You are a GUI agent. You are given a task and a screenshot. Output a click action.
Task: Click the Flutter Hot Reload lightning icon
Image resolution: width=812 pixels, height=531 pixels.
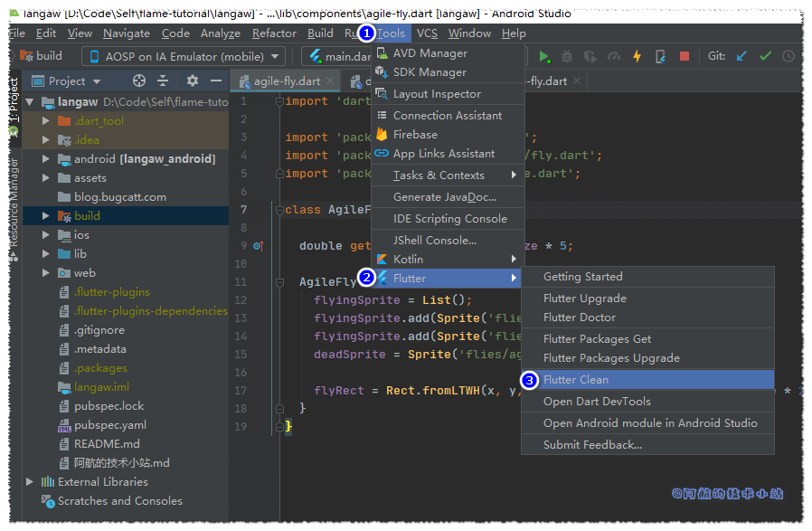637,56
